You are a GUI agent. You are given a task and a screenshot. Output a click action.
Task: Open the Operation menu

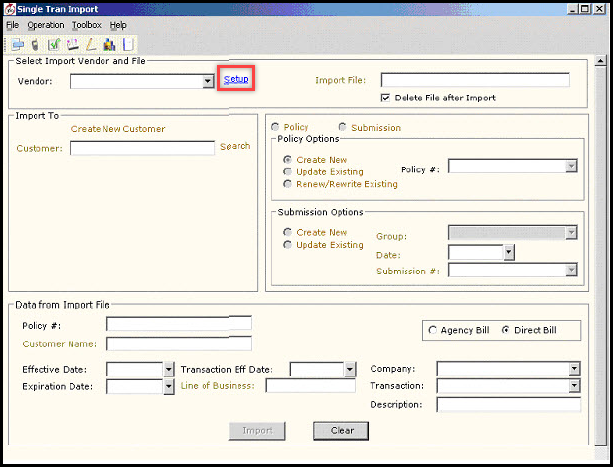pos(46,24)
